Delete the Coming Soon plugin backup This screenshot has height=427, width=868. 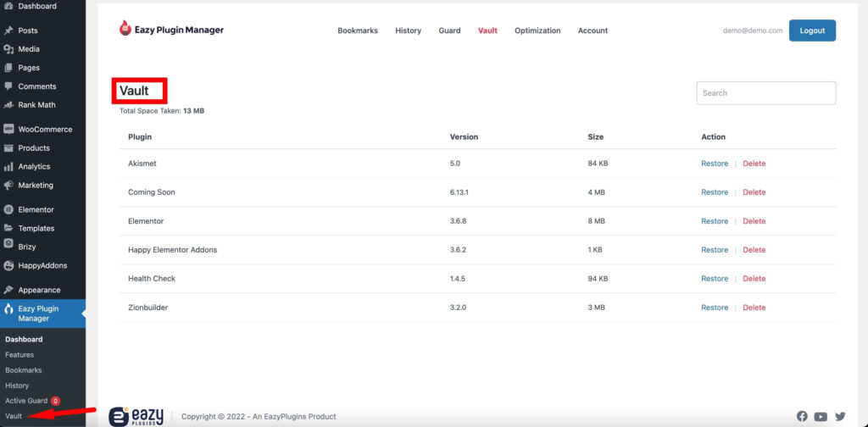click(x=754, y=192)
